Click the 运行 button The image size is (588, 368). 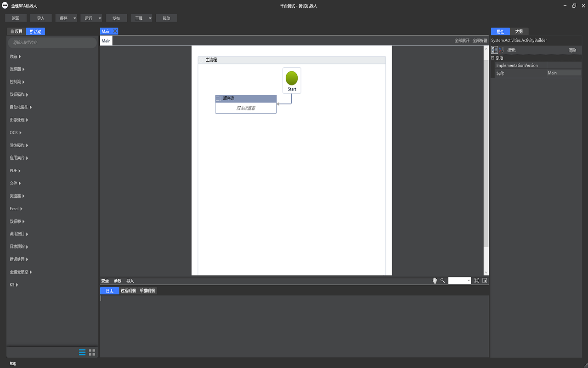point(89,18)
